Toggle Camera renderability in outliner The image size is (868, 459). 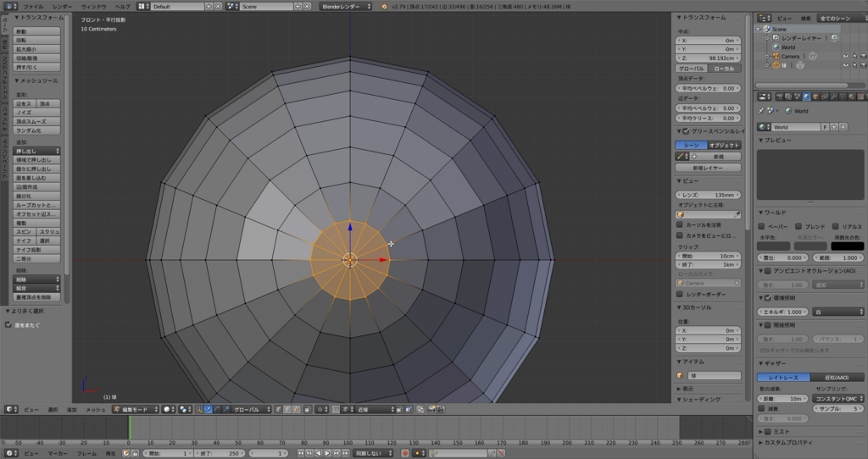click(x=864, y=56)
